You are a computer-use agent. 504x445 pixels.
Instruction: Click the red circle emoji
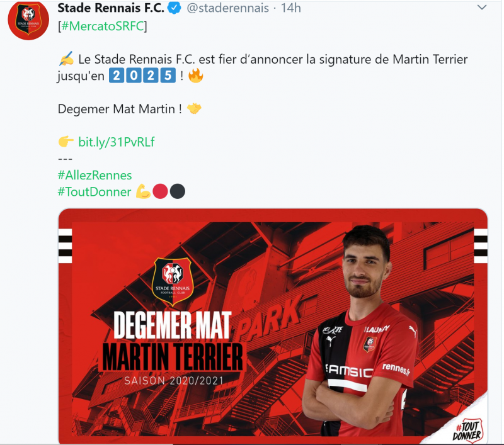pyautogui.click(x=160, y=191)
